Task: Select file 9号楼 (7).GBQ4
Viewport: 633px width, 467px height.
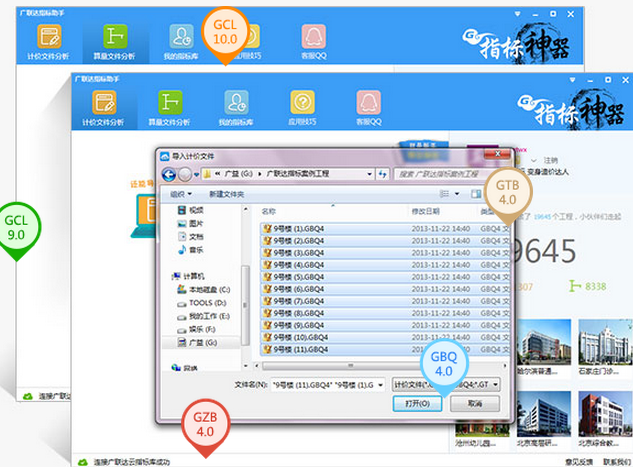Action: pos(385,302)
